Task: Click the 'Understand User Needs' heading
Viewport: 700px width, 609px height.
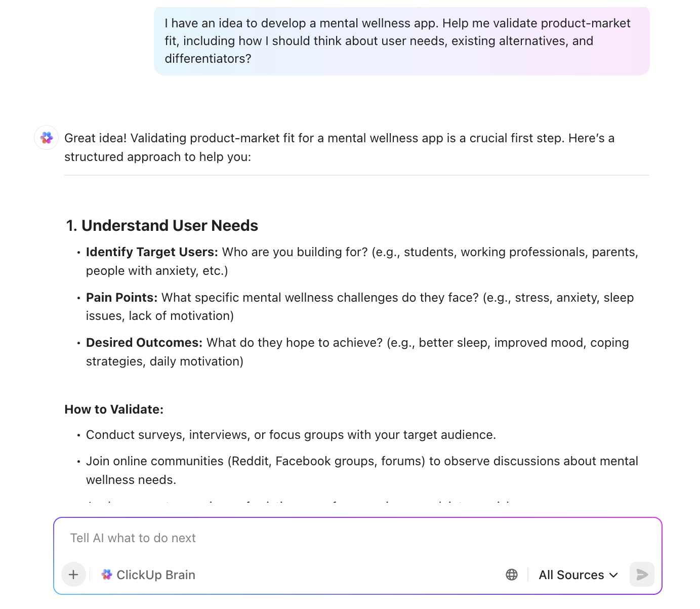Action: [x=170, y=226]
